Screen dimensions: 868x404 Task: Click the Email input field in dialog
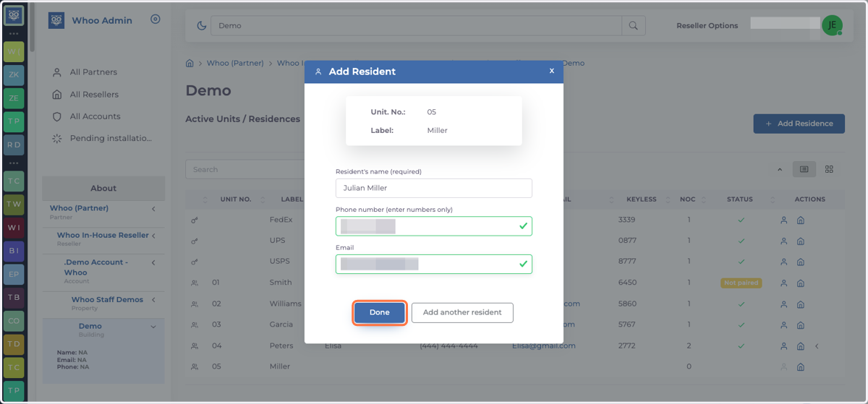pos(434,264)
